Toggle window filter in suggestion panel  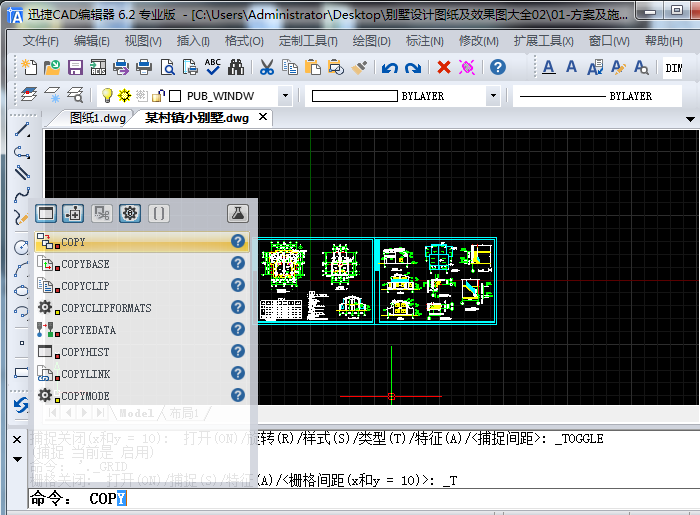point(46,213)
